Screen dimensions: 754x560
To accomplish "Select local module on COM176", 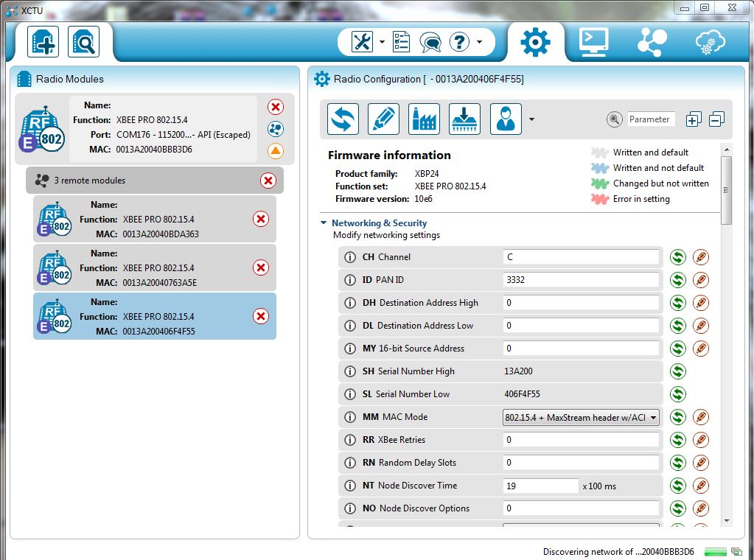I will [154, 128].
